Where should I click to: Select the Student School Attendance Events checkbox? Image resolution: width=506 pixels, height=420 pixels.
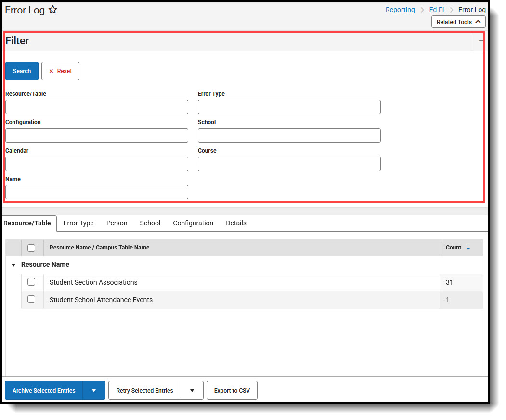click(x=31, y=299)
